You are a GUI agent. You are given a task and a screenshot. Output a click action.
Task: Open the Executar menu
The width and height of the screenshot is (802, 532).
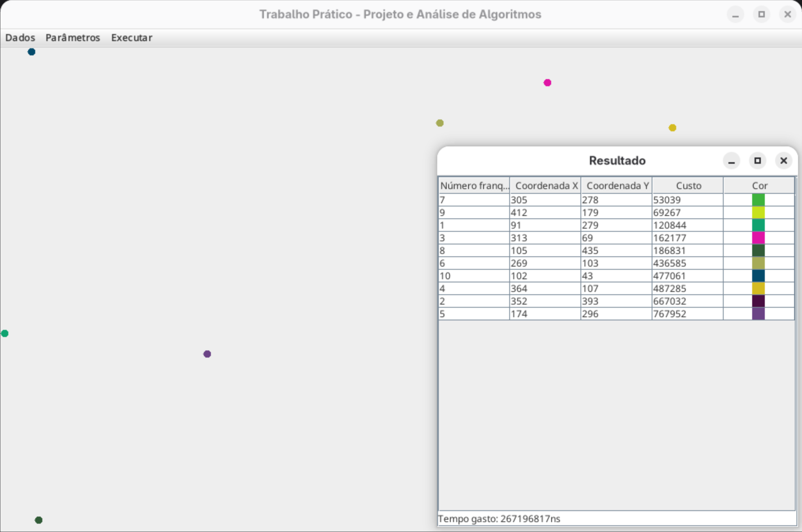coord(132,38)
